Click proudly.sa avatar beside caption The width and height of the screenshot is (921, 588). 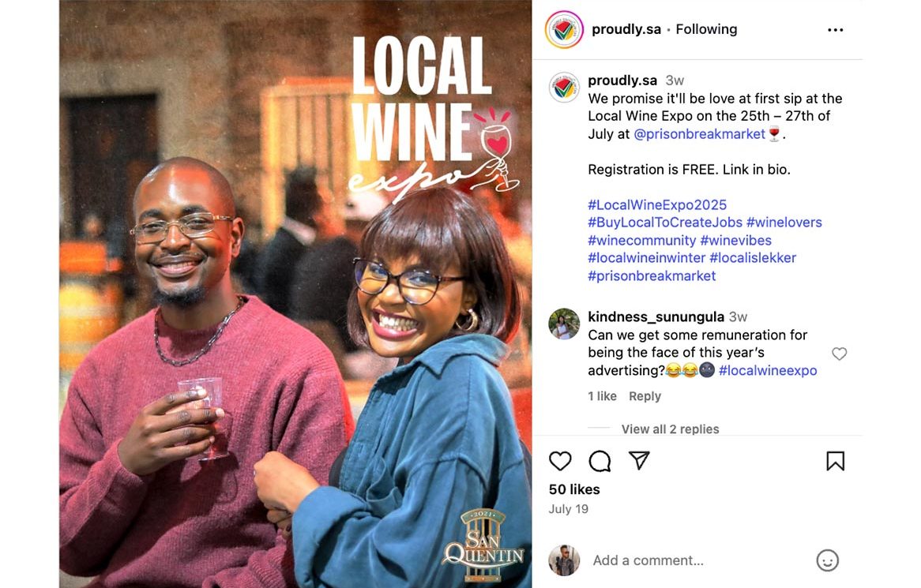[564, 88]
